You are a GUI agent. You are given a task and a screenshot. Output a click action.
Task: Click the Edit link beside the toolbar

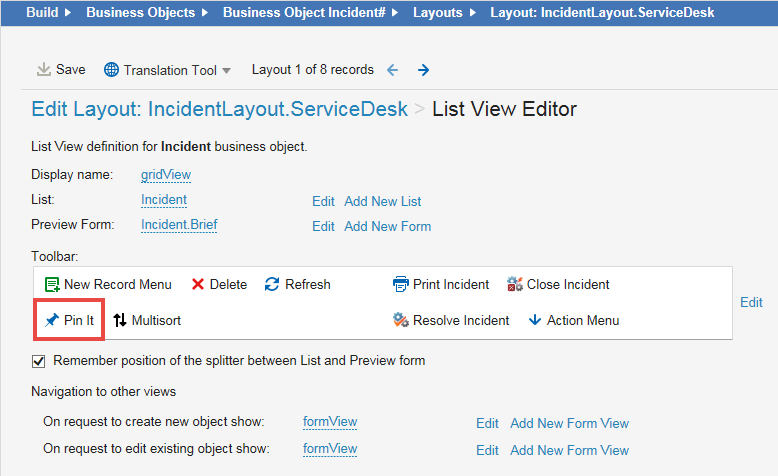coord(751,302)
